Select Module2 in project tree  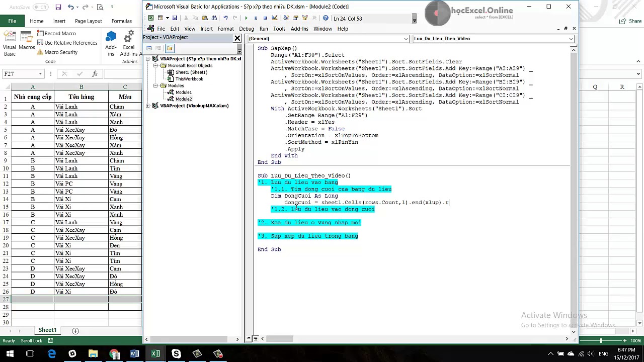coord(183,99)
